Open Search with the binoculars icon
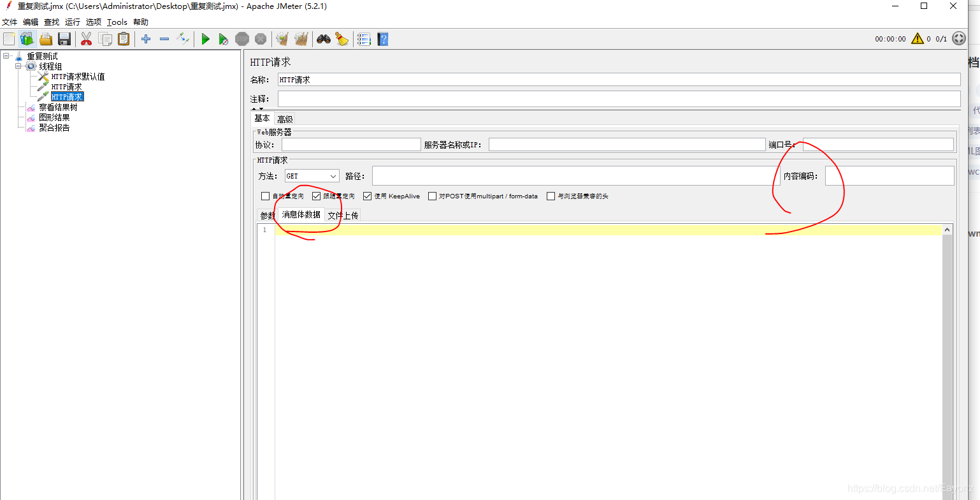Screen dimensions: 980x500 [x=324, y=39]
